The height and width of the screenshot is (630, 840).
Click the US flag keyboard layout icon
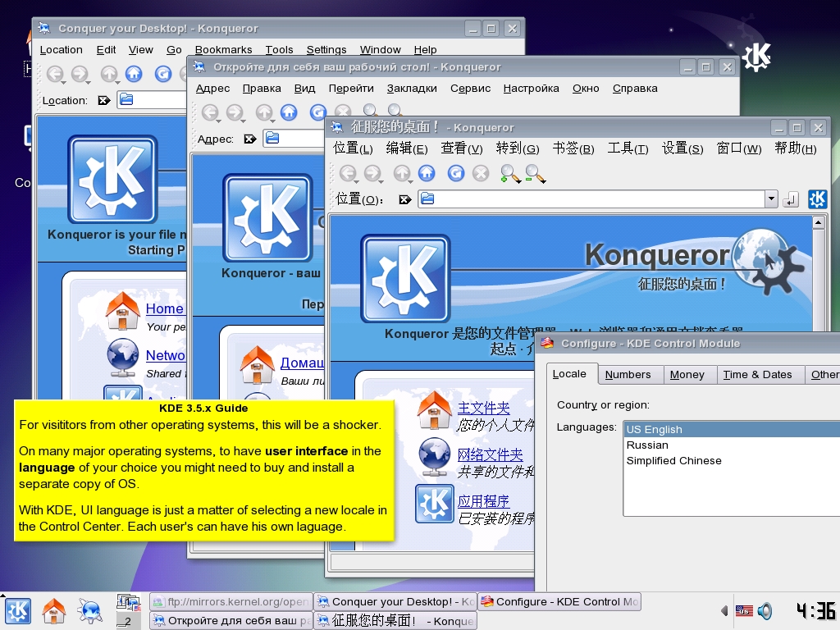point(744,611)
